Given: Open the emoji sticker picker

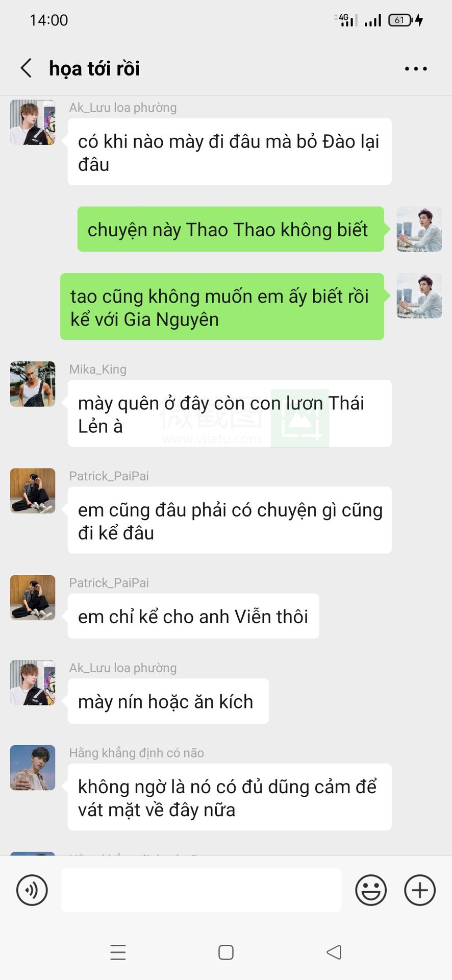Looking at the screenshot, I should pos(371,890).
